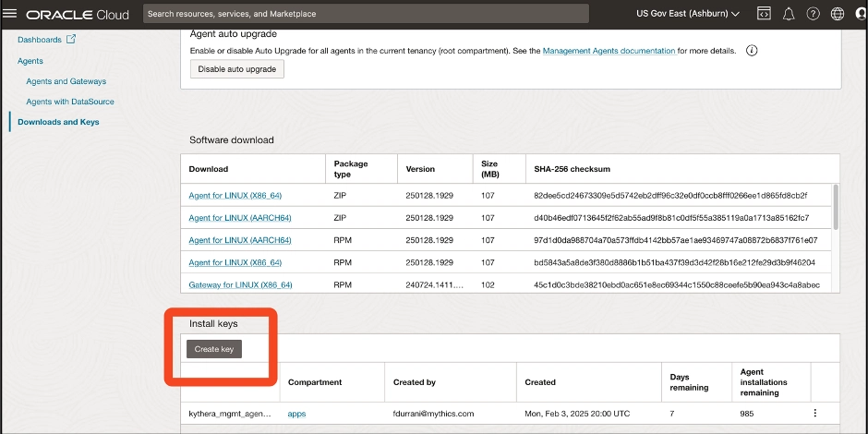Open the kythera_mgmt_agent key's three-dot actions menu
This screenshot has width=868, height=434.
814,413
